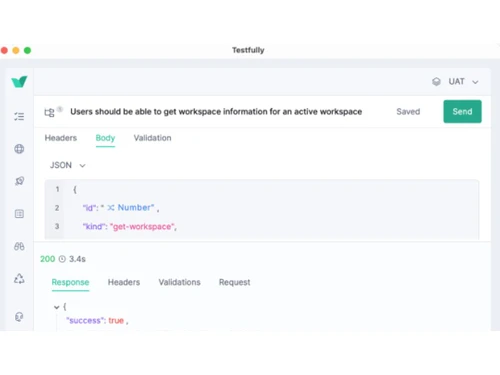Click line number 1 in editor
Screen dimensions: 500x375
(x=57, y=189)
